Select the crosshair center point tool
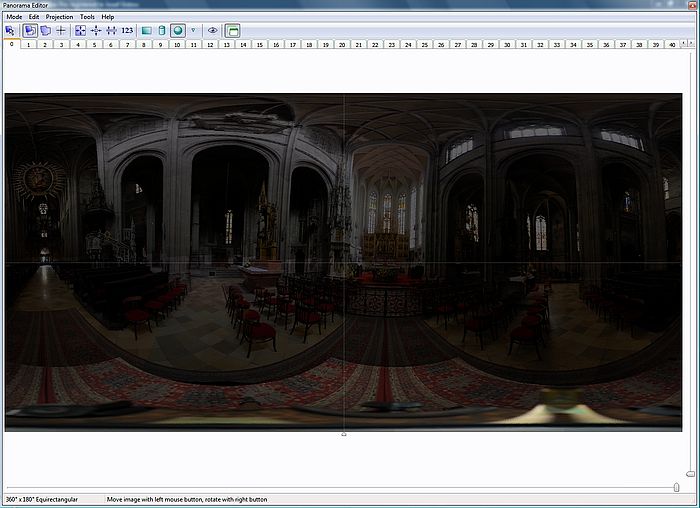This screenshot has width=700, height=508. tap(61, 31)
